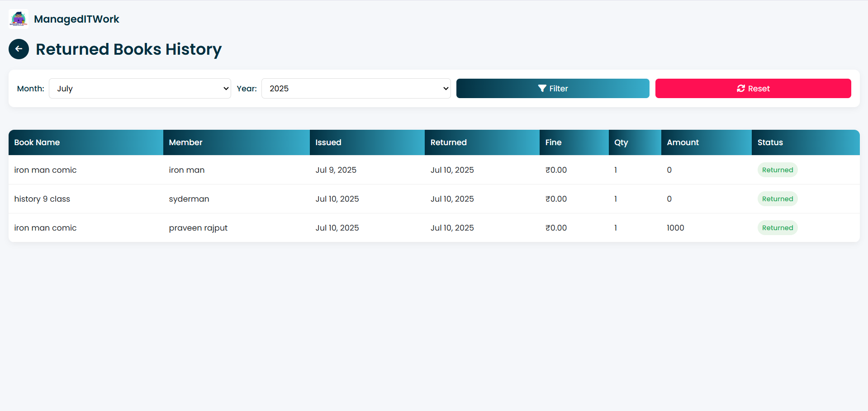
Task: Click the chevron on the Month selector
Action: 225,89
